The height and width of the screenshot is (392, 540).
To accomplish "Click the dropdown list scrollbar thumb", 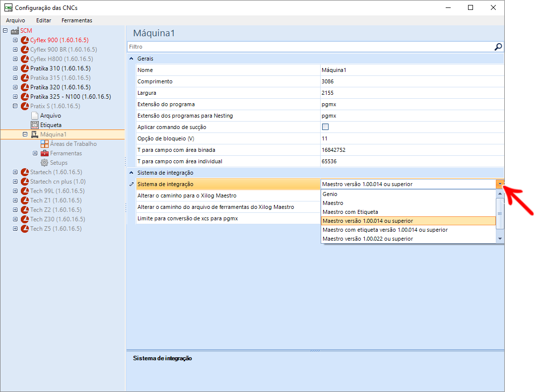I will tap(500, 213).
